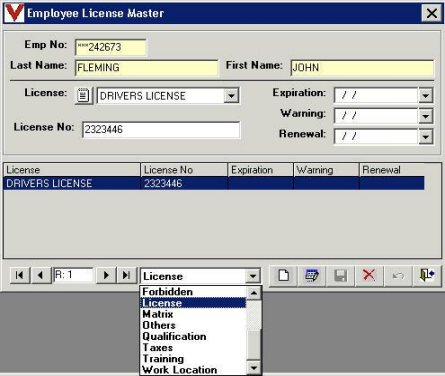
Task: Click the Renewal column header
Action: coord(392,170)
